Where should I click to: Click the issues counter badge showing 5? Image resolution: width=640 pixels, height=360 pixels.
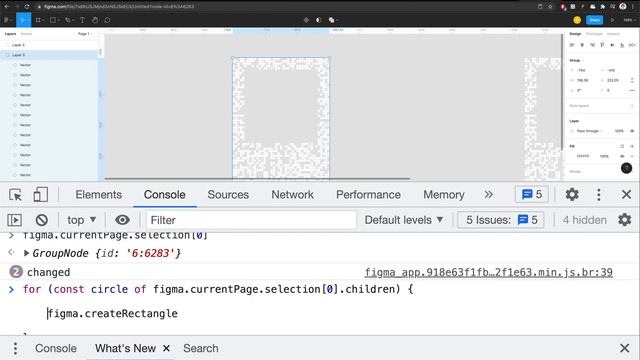[x=532, y=194]
